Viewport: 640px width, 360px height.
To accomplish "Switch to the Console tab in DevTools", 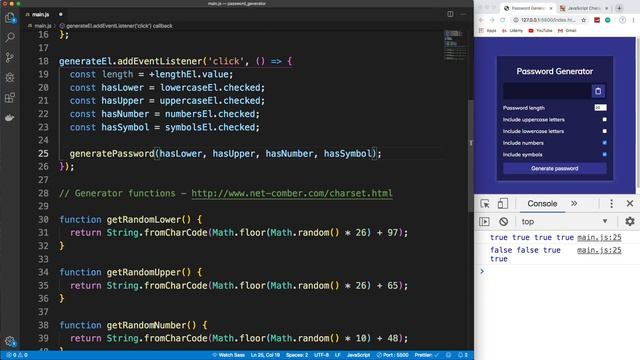I will pyautogui.click(x=542, y=203).
